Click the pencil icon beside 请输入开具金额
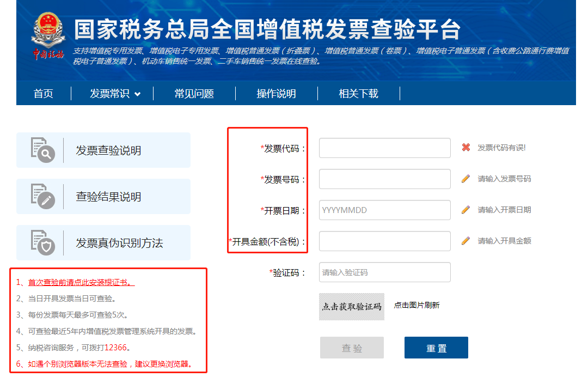 tap(465, 241)
